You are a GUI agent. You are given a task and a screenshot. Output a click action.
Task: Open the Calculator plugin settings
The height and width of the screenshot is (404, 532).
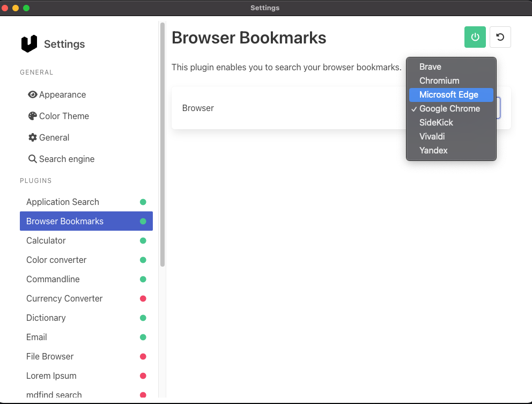pyautogui.click(x=86, y=240)
